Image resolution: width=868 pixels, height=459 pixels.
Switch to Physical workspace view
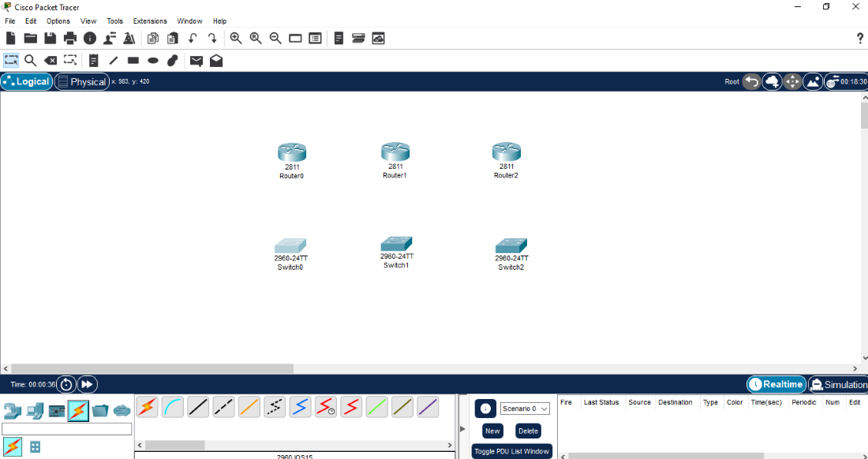coord(81,81)
